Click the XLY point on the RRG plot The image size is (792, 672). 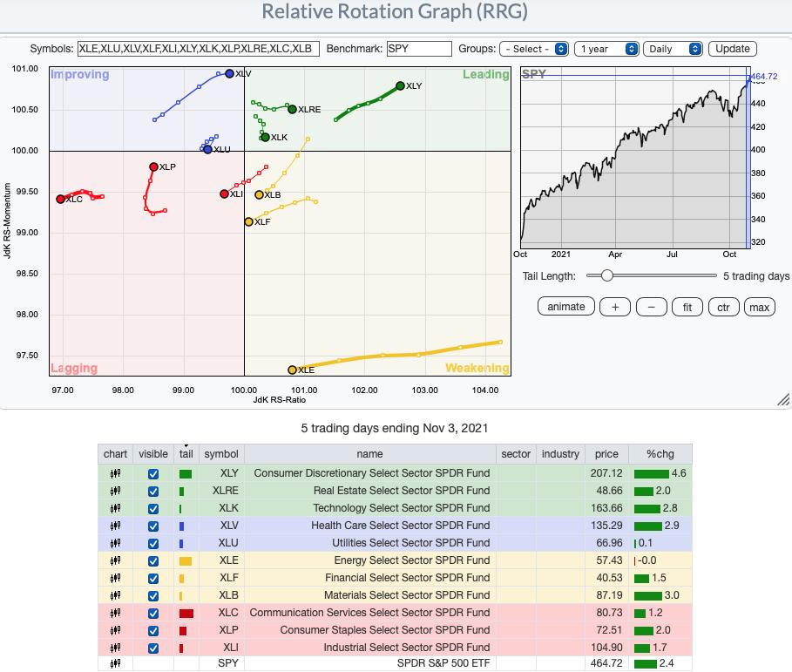pos(400,86)
